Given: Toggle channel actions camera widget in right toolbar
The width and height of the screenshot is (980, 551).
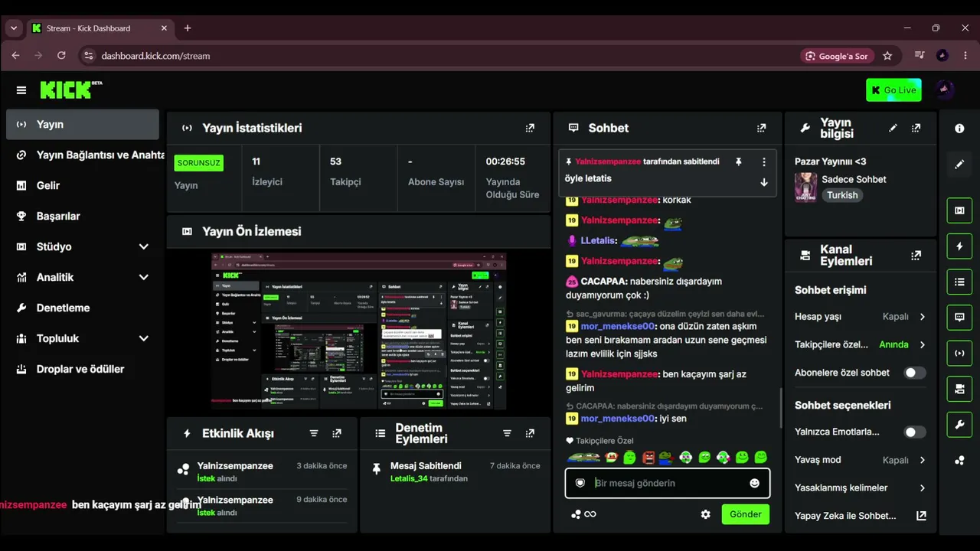Looking at the screenshot, I should 959,389.
